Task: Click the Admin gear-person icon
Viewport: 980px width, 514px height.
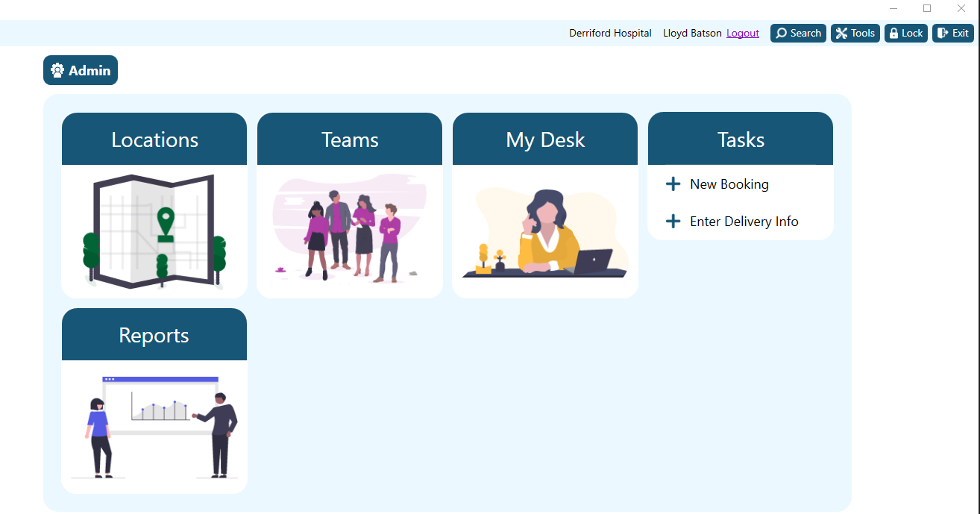Action: pyautogui.click(x=57, y=70)
